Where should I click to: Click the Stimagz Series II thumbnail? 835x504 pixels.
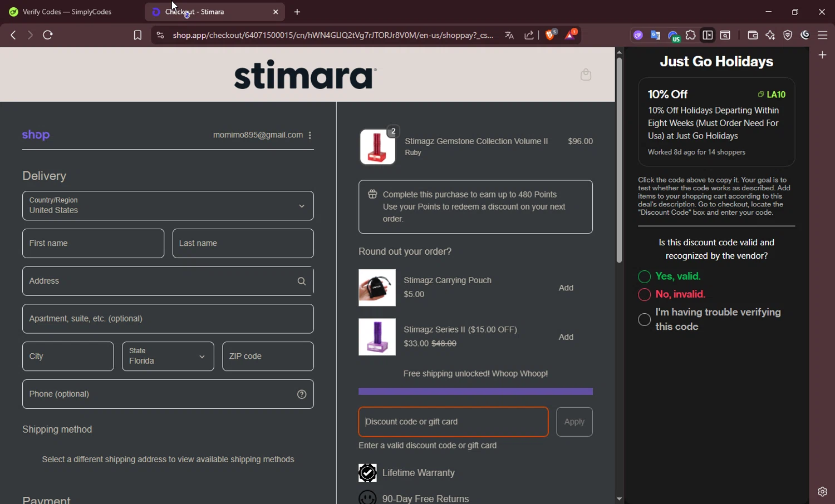point(377,337)
